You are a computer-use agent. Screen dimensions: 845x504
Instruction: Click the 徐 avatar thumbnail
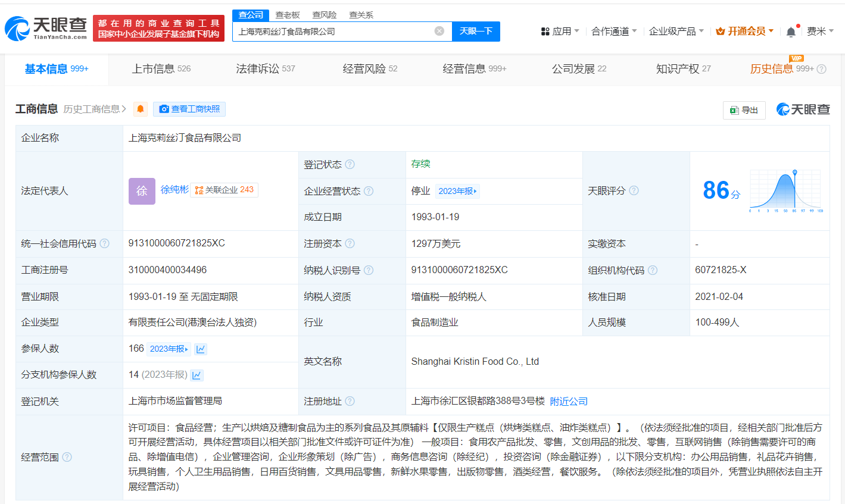coord(142,191)
